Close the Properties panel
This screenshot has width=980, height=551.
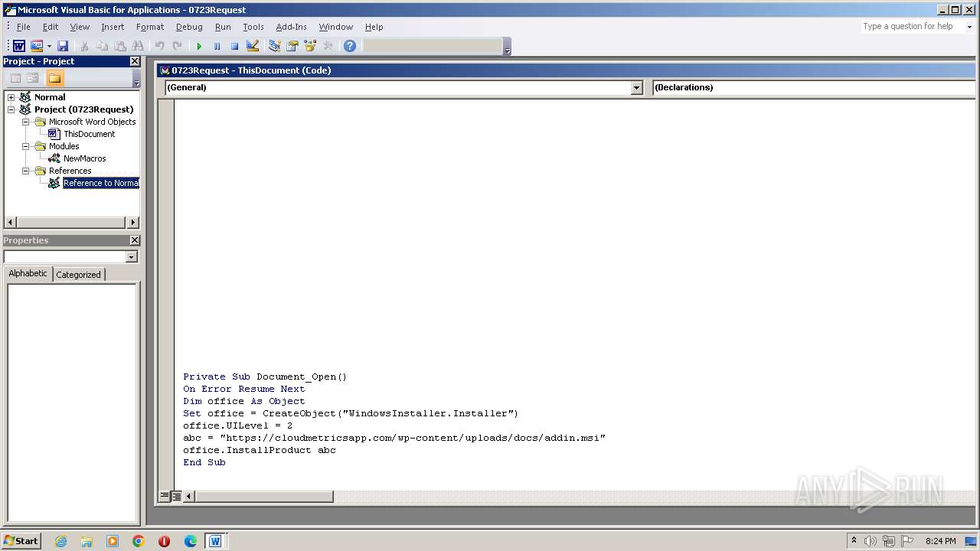(134, 240)
